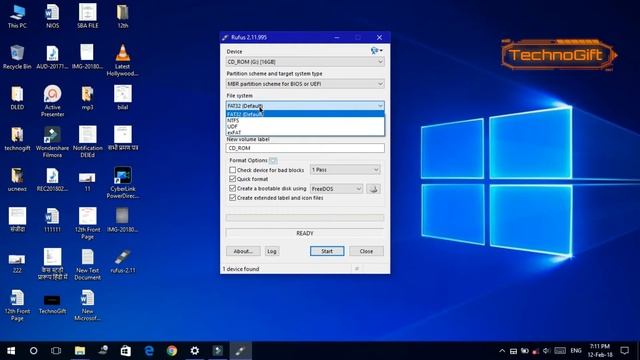Choose exFAT file system option
The height and width of the screenshot is (360, 640).
click(x=305, y=132)
